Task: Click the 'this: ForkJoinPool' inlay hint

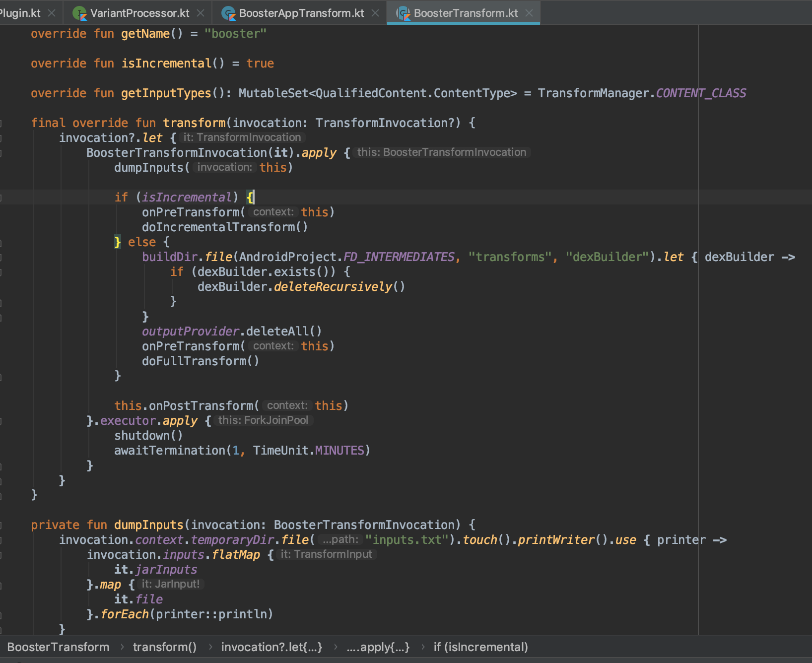Action: coord(263,420)
